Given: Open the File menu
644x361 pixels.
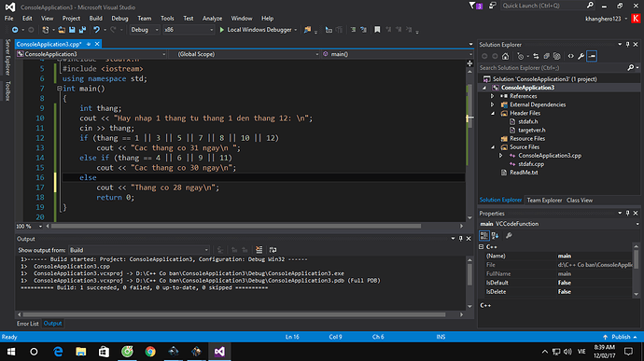Looking at the screenshot, I should (8, 18).
